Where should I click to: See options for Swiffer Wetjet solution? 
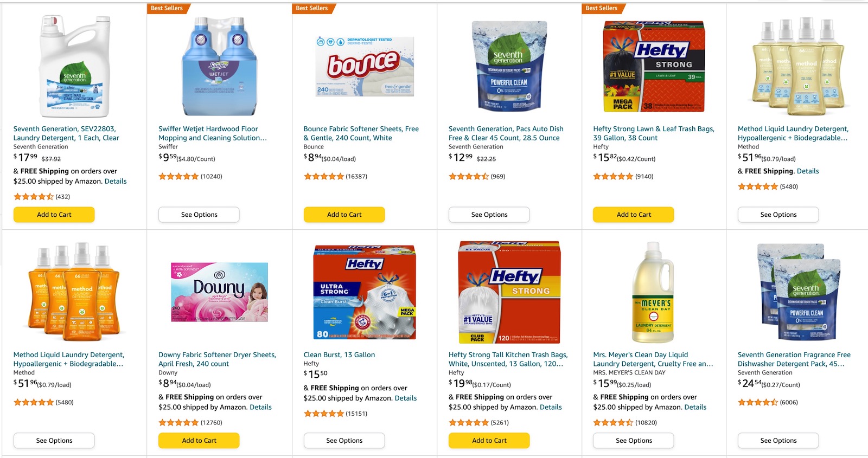pyautogui.click(x=199, y=215)
